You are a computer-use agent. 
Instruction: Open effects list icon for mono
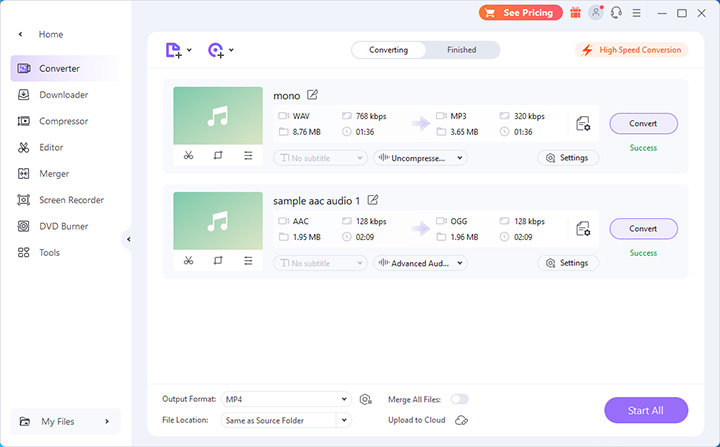tap(248, 156)
